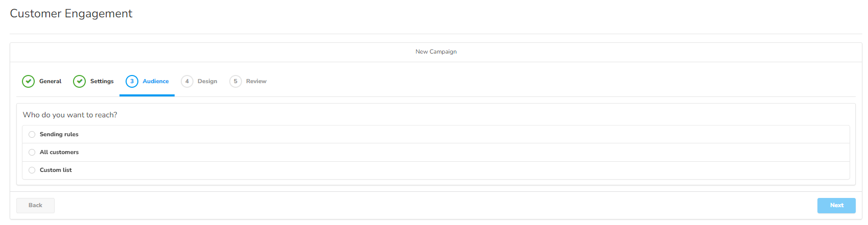Jump to the Design step label
The width and height of the screenshot is (868, 225).
207,81
